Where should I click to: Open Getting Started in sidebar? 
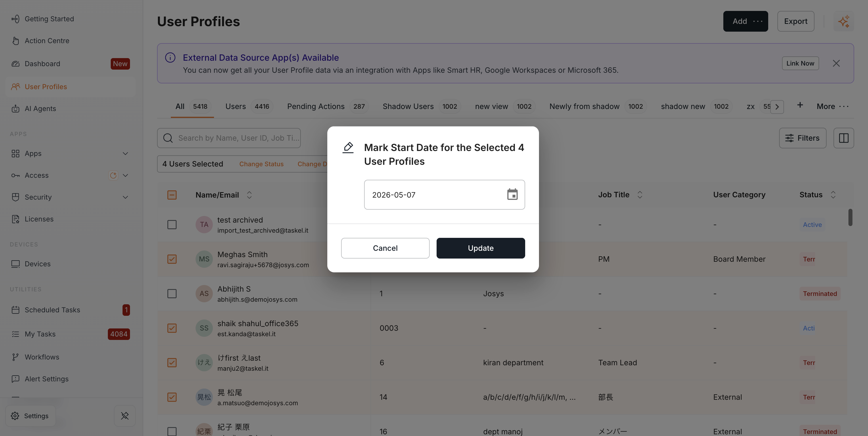pyautogui.click(x=49, y=19)
